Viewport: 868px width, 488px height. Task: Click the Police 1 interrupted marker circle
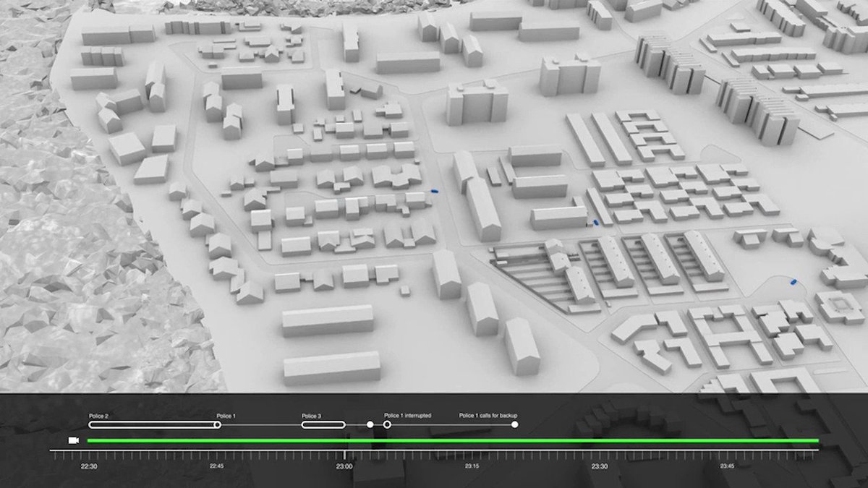(x=387, y=424)
